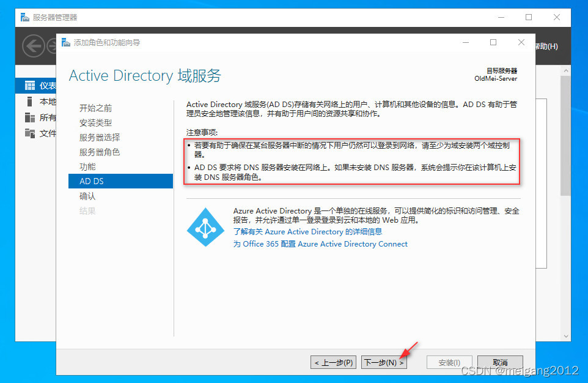This screenshot has width=588, height=383.
Task: Click the 注意事项 label
Action: click(202, 133)
